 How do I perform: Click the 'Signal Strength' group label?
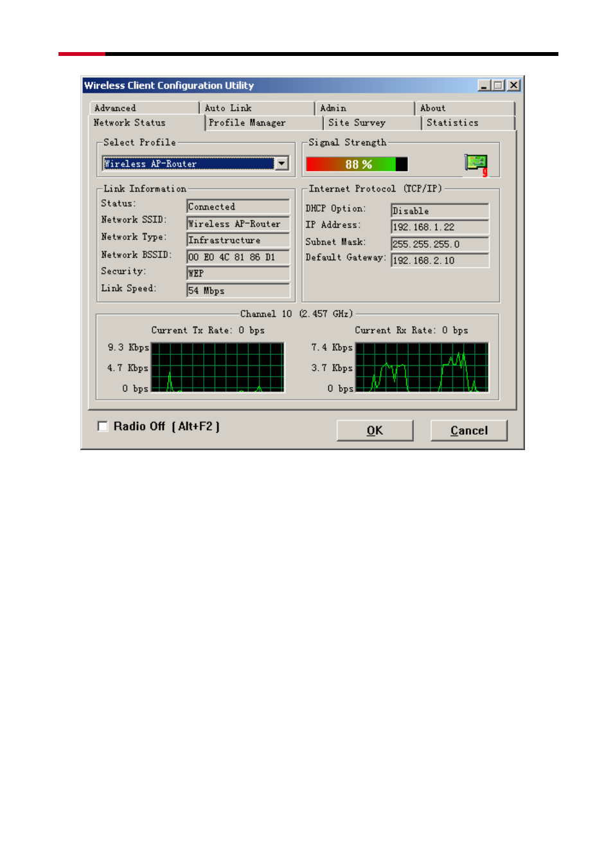(x=348, y=142)
